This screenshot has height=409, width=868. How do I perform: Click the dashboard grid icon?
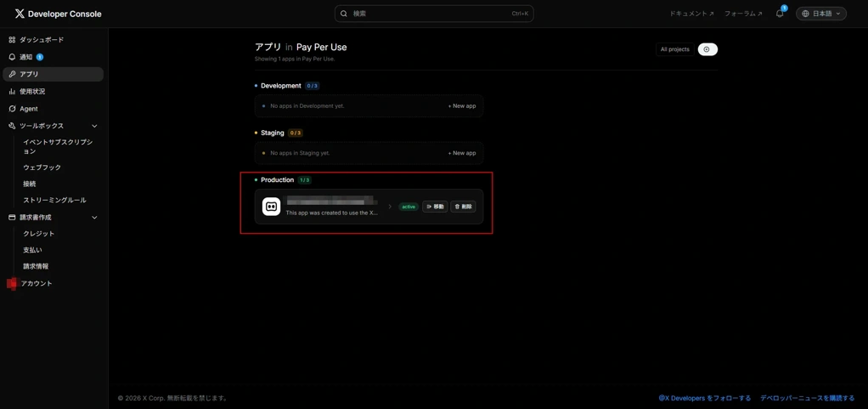[12, 40]
